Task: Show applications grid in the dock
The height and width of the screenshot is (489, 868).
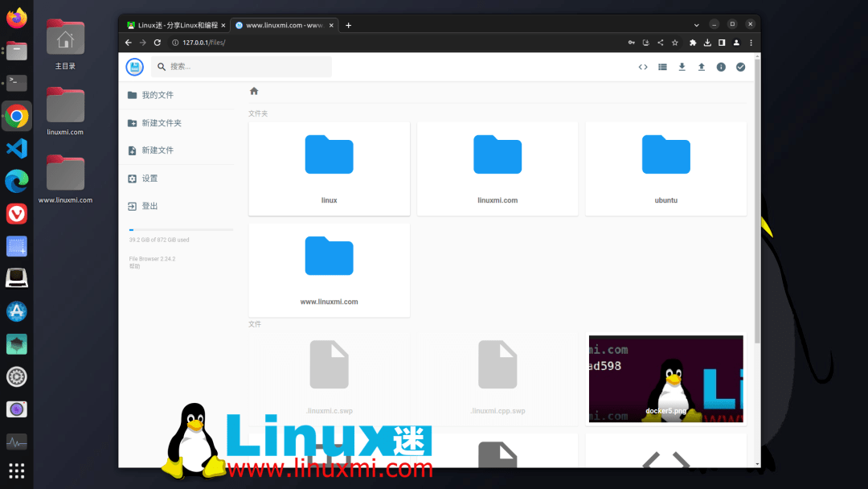Action: coord(17,471)
